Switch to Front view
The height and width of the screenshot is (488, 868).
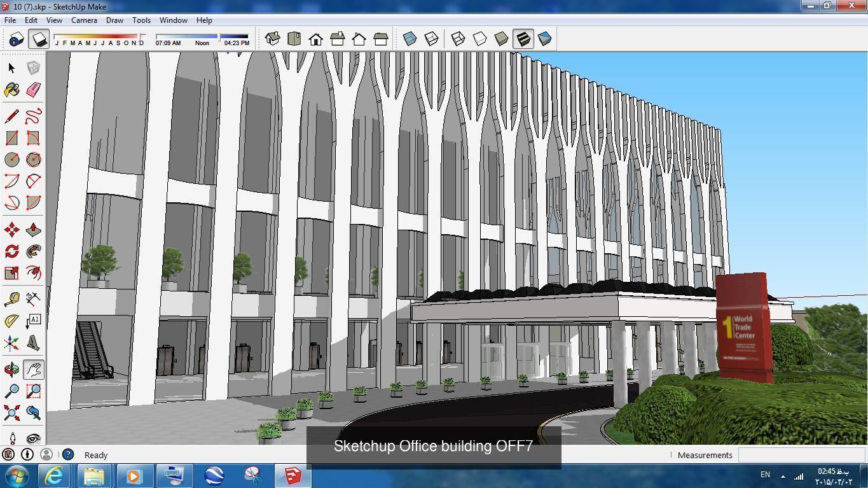[315, 39]
